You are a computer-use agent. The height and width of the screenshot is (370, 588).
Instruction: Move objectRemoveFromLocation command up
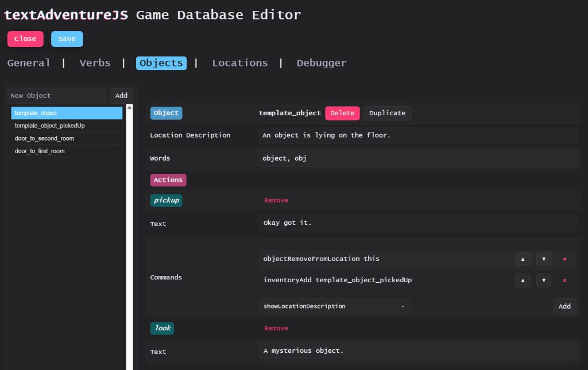click(523, 259)
